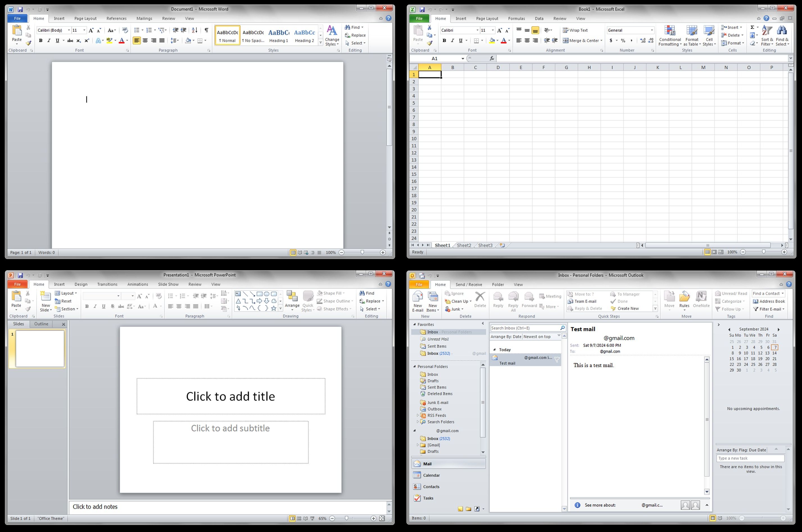This screenshot has height=532, width=802.
Task: Click Excel Find & Select icon
Action: point(782,36)
